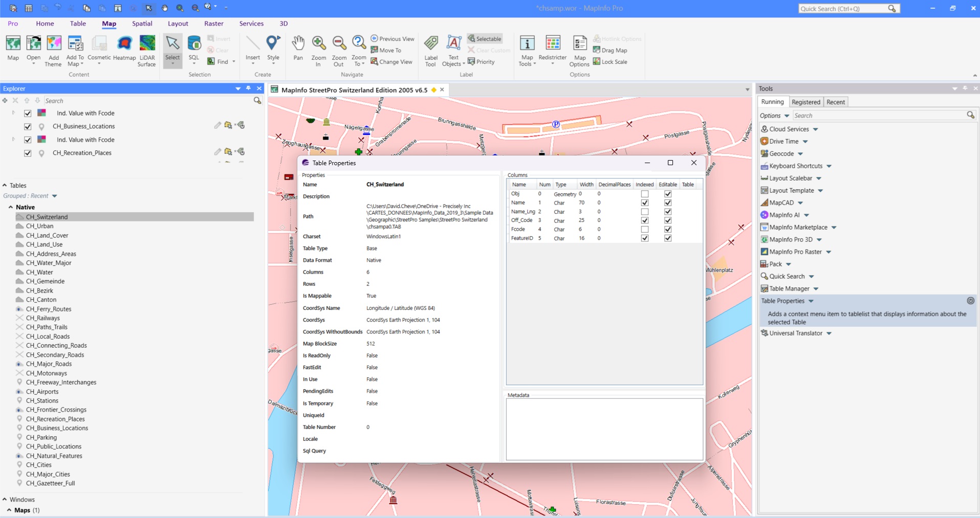
Task: Collapse the Native tables group
Action: [x=11, y=207]
